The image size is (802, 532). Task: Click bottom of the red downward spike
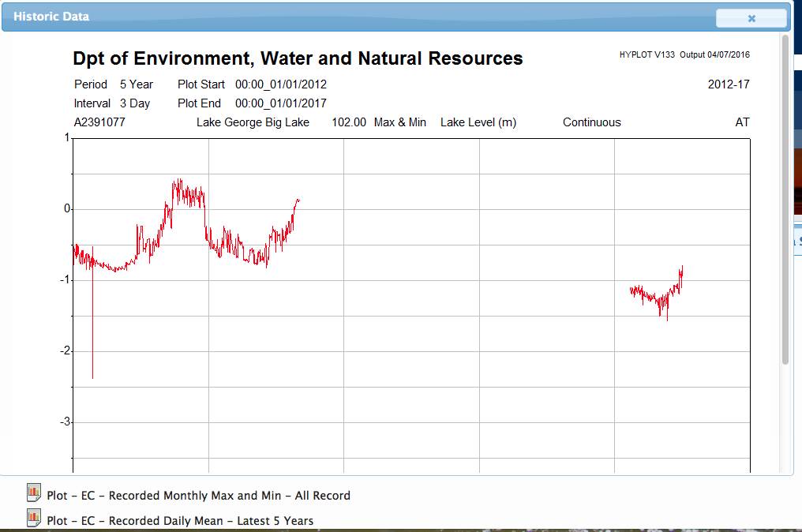pos(92,377)
